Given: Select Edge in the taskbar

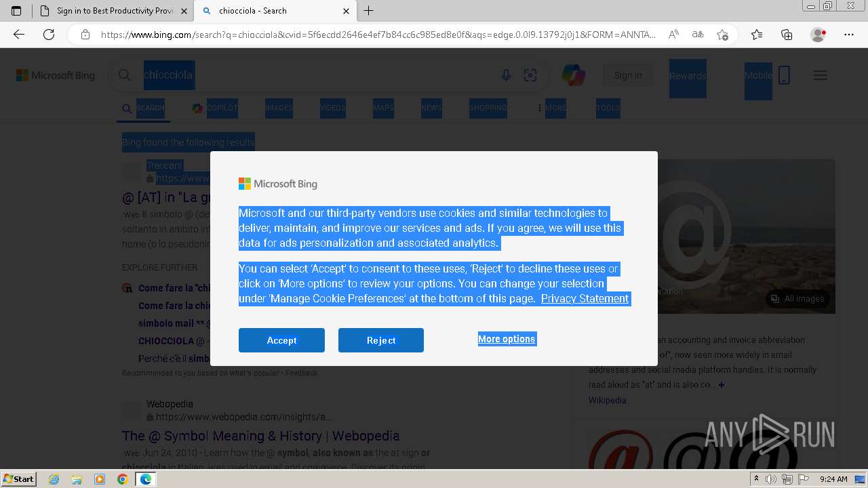Looking at the screenshot, I should click(x=145, y=479).
